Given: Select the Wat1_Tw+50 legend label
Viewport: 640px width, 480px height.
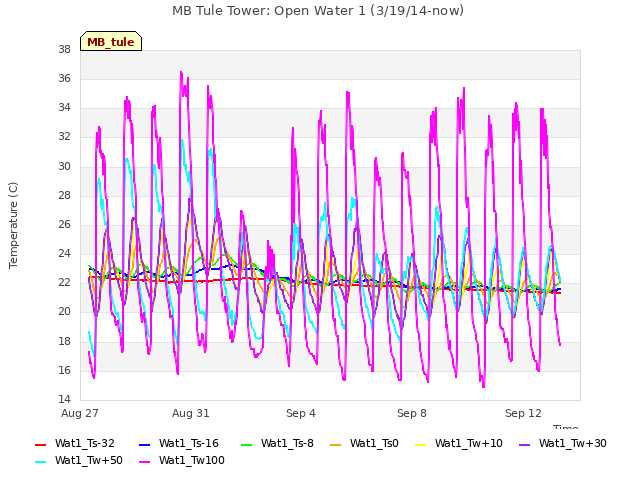Looking at the screenshot, I should [89, 460].
